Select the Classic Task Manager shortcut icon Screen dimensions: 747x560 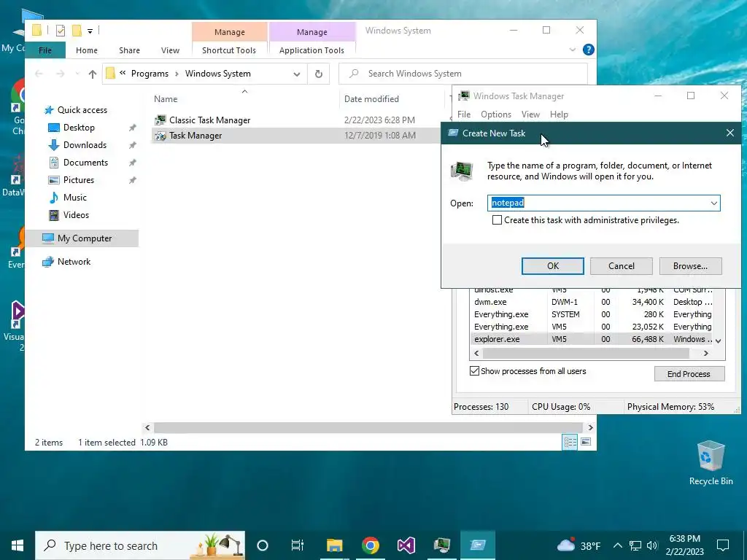(x=160, y=120)
